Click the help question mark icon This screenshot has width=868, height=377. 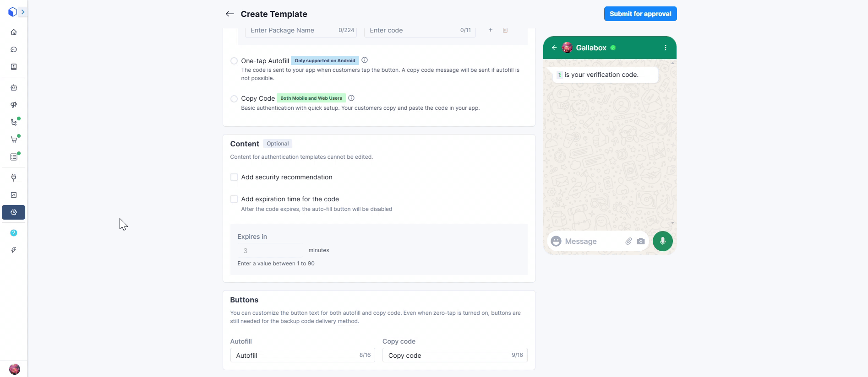(x=14, y=233)
